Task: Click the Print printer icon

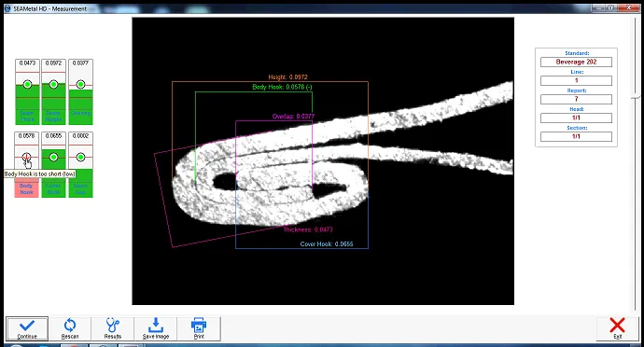Action: tap(199, 328)
